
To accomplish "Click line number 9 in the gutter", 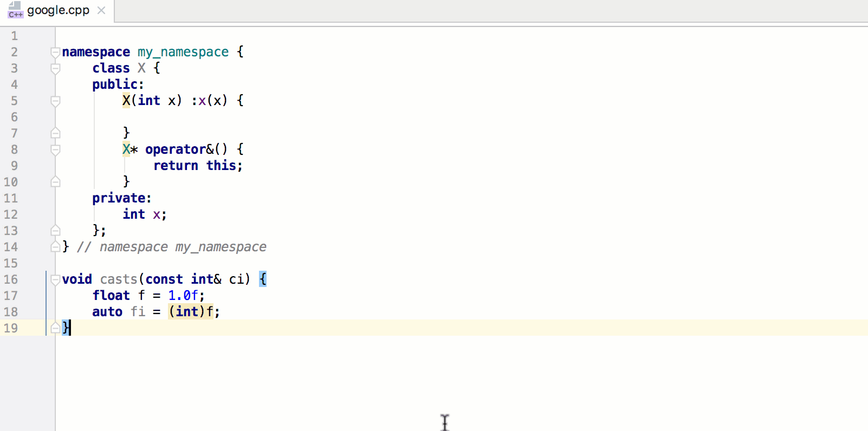I will pos(14,166).
